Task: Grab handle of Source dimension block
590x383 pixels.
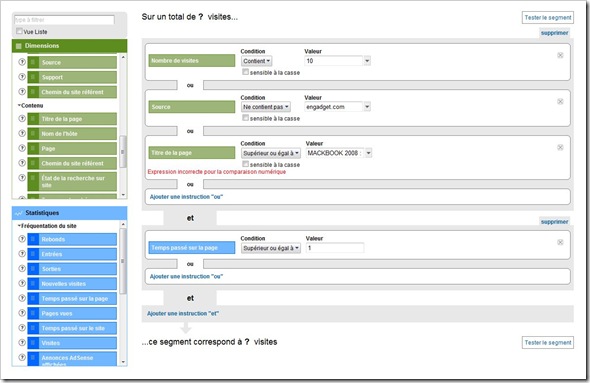Action: click(x=33, y=62)
